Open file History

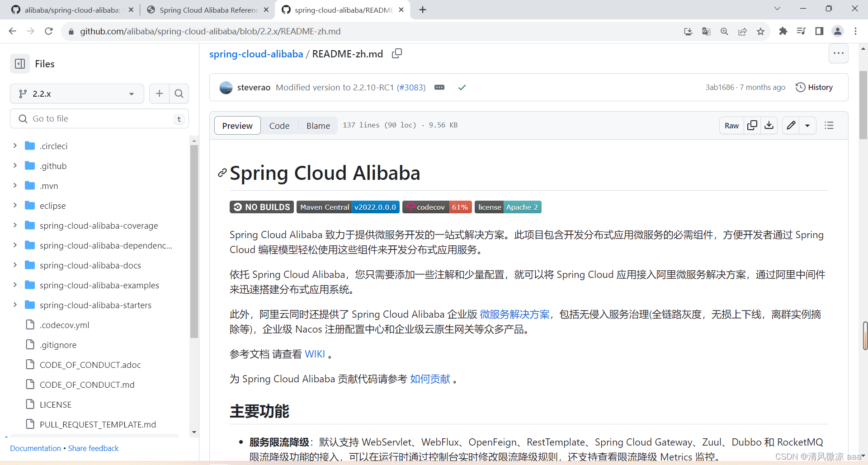814,87
